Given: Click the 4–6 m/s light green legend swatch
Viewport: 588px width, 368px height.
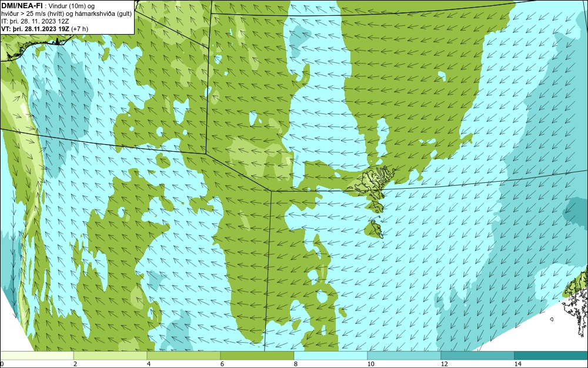Looking at the screenshot, I should point(183,356).
